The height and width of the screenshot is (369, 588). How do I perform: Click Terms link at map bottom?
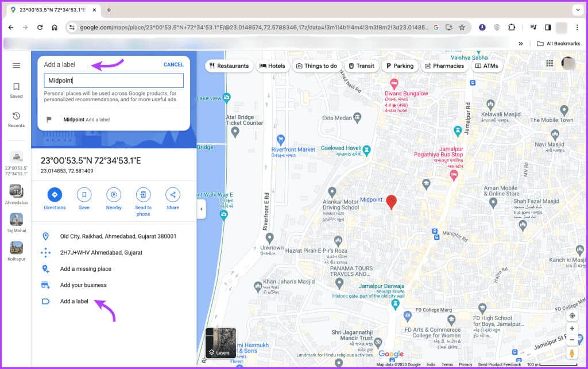(447, 364)
